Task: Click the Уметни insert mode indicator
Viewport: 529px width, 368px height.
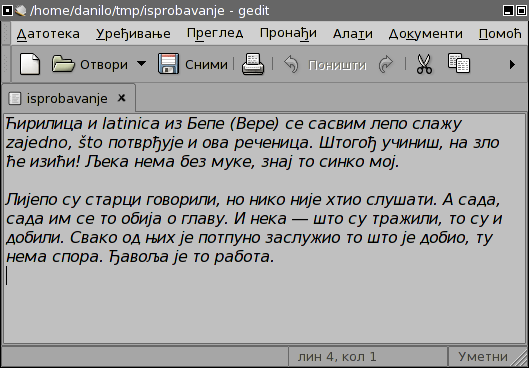Action: pyautogui.click(x=483, y=356)
